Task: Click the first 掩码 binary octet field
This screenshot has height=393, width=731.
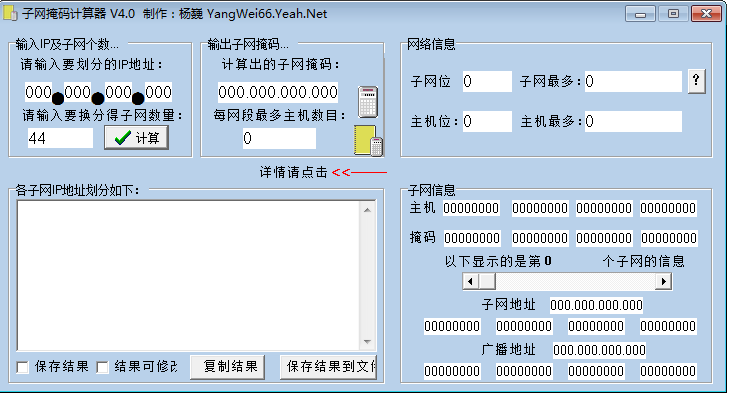Action: tap(472, 238)
